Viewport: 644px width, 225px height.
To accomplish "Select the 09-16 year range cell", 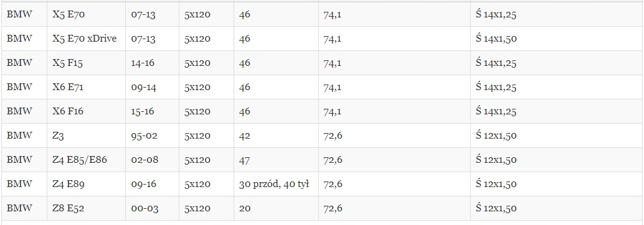I will click(x=152, y=183).
